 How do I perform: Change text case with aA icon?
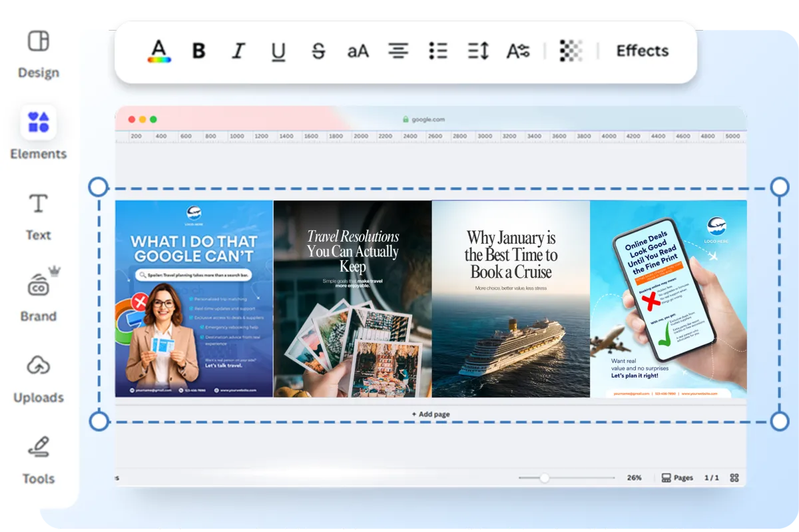point(358,51)
